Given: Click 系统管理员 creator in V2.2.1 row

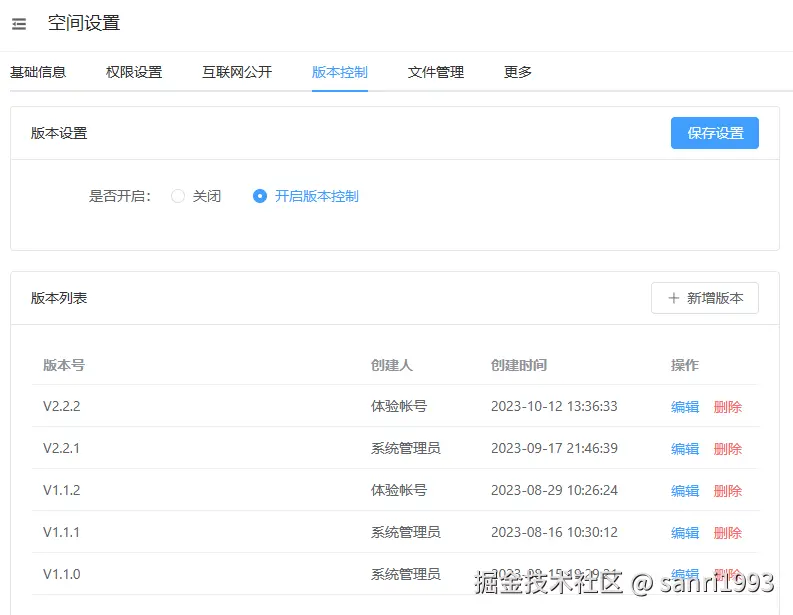Looking at the screenshot, I should [406, 448].
